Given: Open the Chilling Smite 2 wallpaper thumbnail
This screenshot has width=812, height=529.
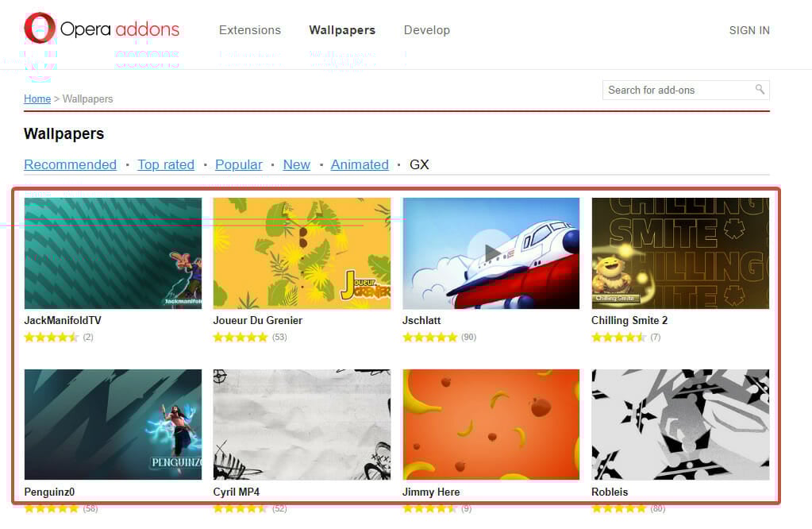Looking at the screenshot, I should click(680, 253).
